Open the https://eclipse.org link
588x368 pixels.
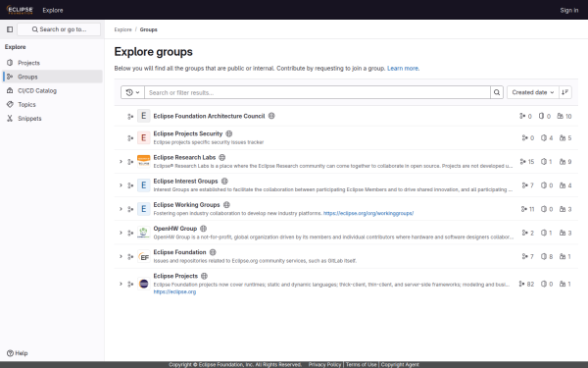(x=174, y=291)
